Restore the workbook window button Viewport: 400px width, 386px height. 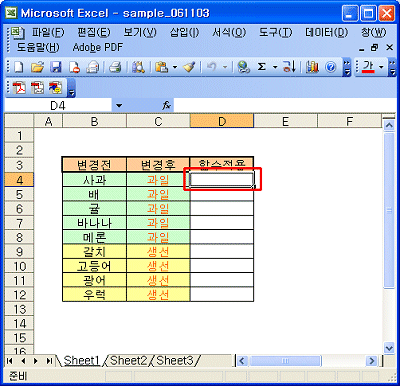(x=374, y=48)
